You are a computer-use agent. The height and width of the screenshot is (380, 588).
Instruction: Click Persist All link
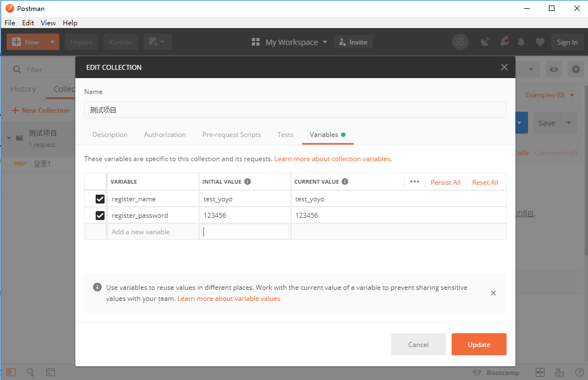tap(446, 183)
